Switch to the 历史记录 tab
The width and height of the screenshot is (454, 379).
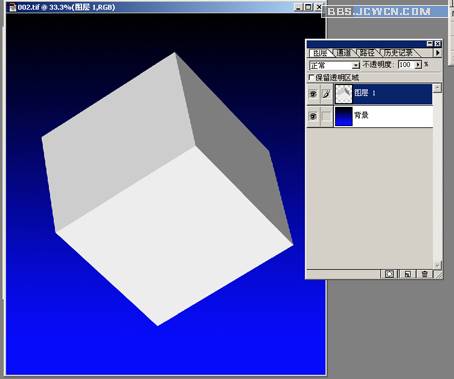coord(398,53)
